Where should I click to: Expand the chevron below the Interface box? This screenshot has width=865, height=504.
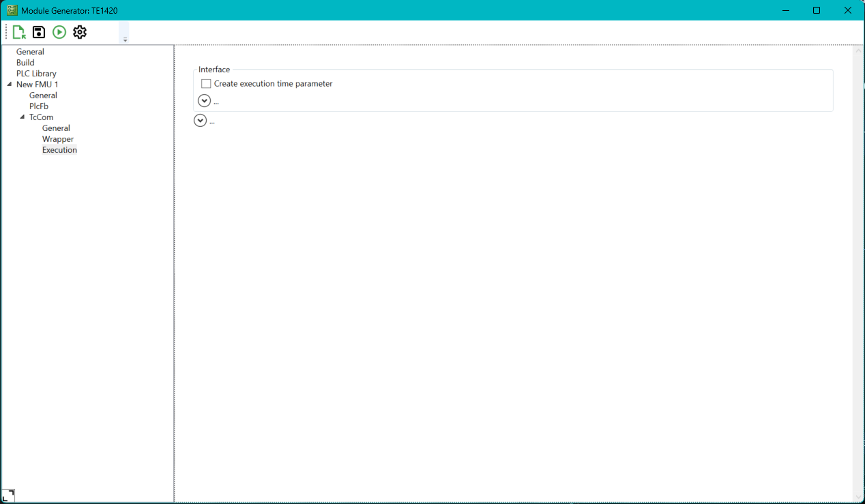tap(201, 120)
